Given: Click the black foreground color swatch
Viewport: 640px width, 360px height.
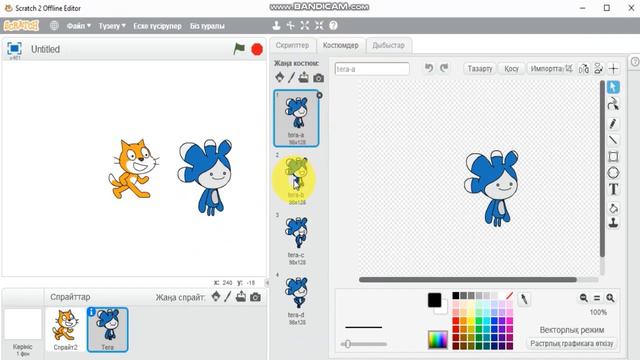Looking at the screenshot, I should pyautogui.click(x=434, y=300).
